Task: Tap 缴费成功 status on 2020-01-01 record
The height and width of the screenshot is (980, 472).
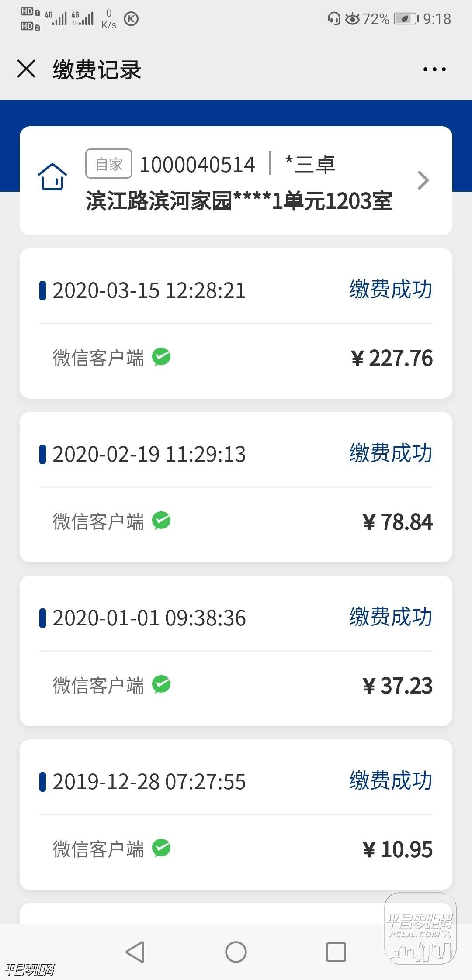Action: click(391, 617)
